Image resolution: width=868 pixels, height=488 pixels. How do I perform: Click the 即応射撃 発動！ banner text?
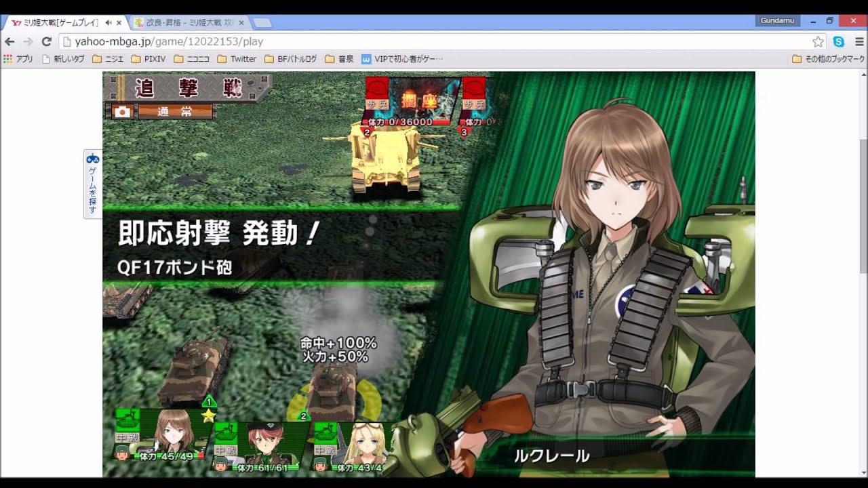[x=218, y=234]
